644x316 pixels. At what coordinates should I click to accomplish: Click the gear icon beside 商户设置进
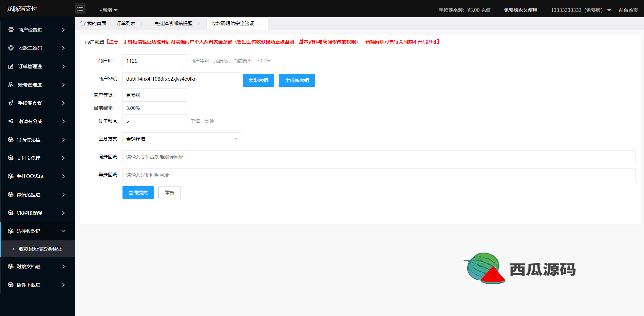[11, 30]
